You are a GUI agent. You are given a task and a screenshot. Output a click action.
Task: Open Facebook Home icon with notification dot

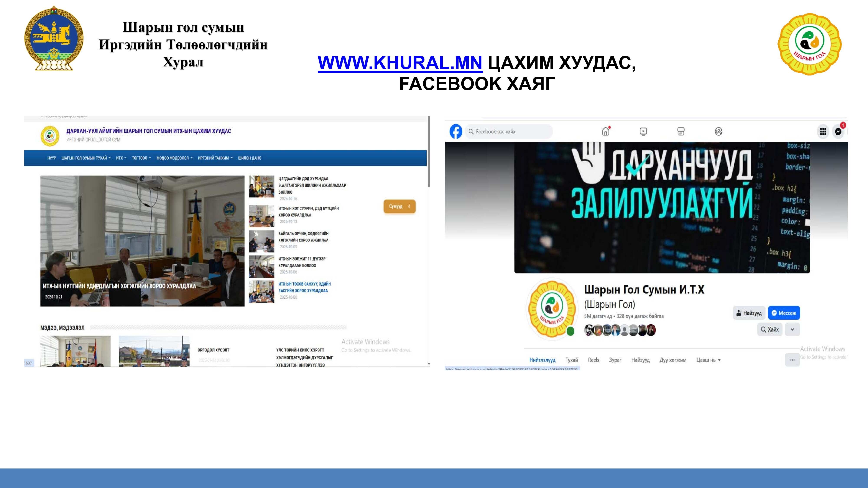[605, 131]
